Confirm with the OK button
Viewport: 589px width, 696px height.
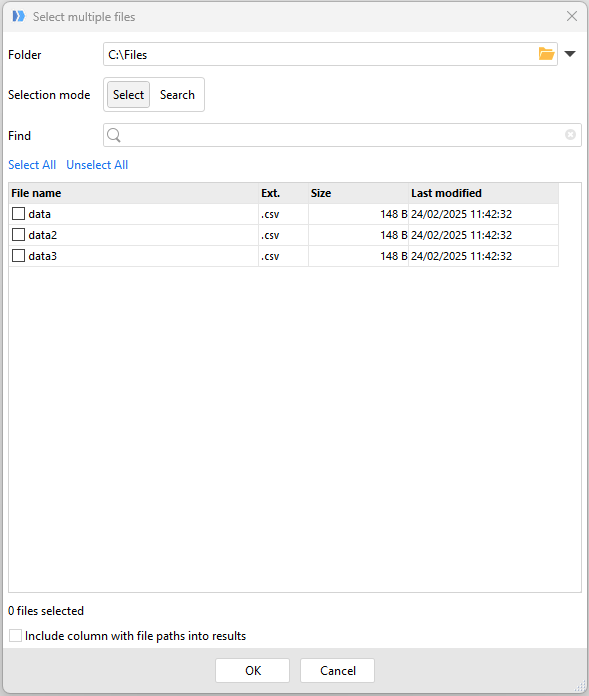253,670
